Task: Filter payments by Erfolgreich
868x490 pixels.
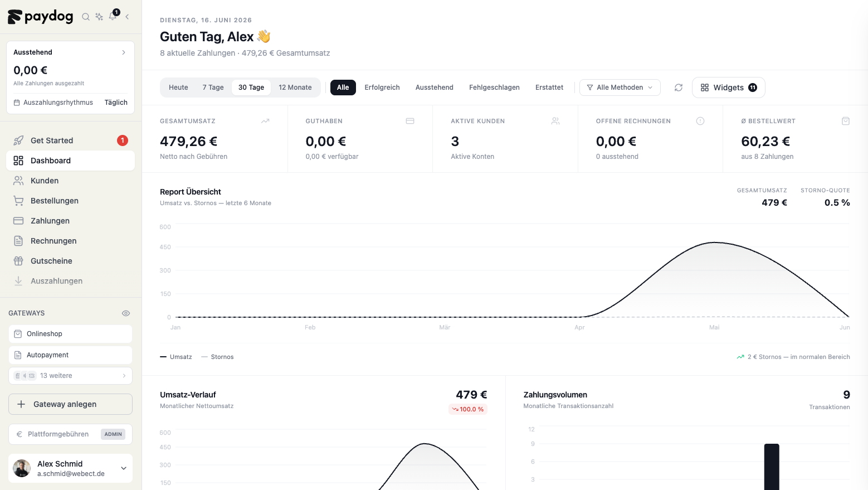Action: point(382,88)
